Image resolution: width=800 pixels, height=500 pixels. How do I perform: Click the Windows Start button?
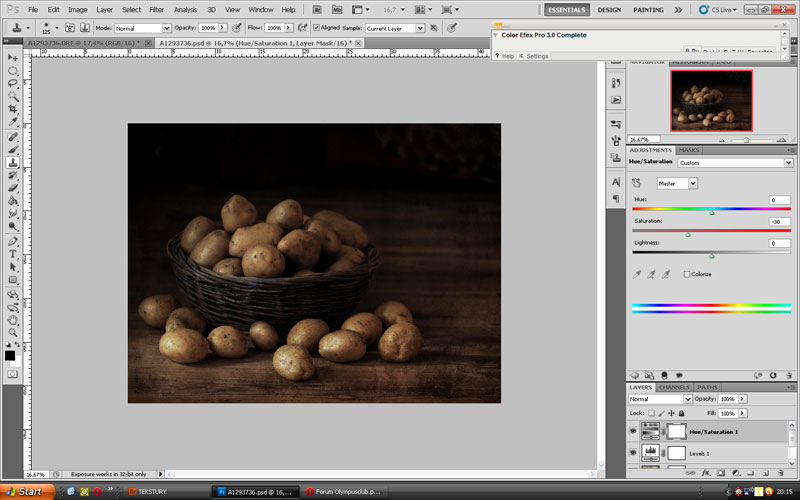(24, 491)
